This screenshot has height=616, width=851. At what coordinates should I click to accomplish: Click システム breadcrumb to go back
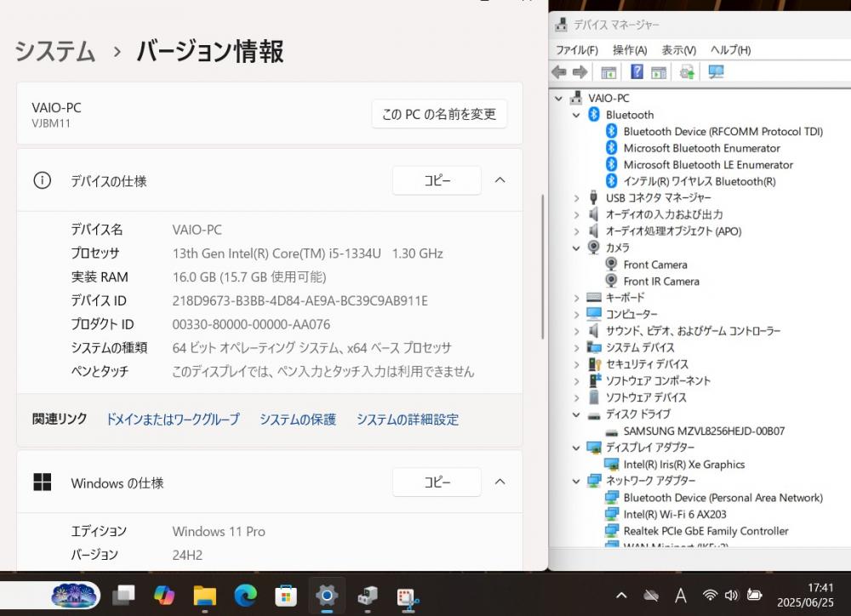[x=54, y=52]
